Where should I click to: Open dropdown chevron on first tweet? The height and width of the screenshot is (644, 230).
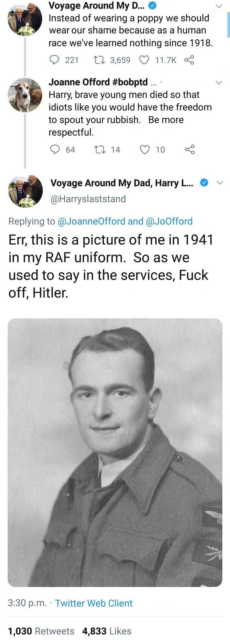[x=219, y=6]
